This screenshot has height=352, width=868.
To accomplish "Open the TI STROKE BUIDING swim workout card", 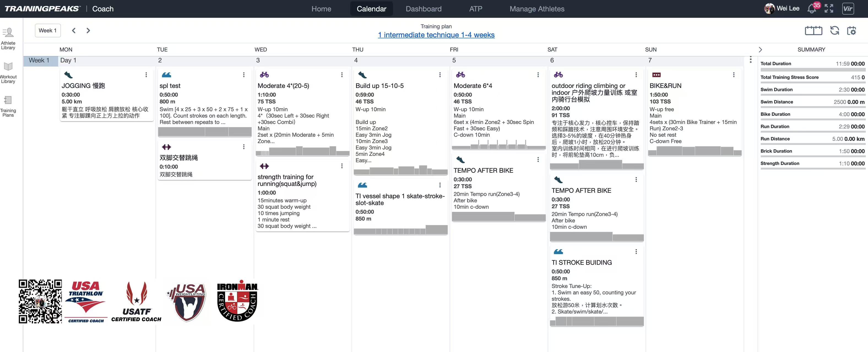I will pos(582,262).
